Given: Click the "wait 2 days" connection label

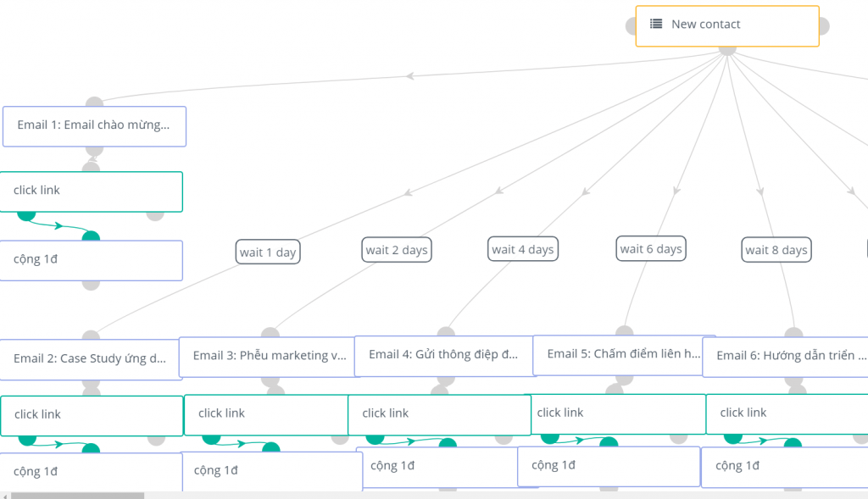Looking at the screenshot, I should click(x=397, y=250).
